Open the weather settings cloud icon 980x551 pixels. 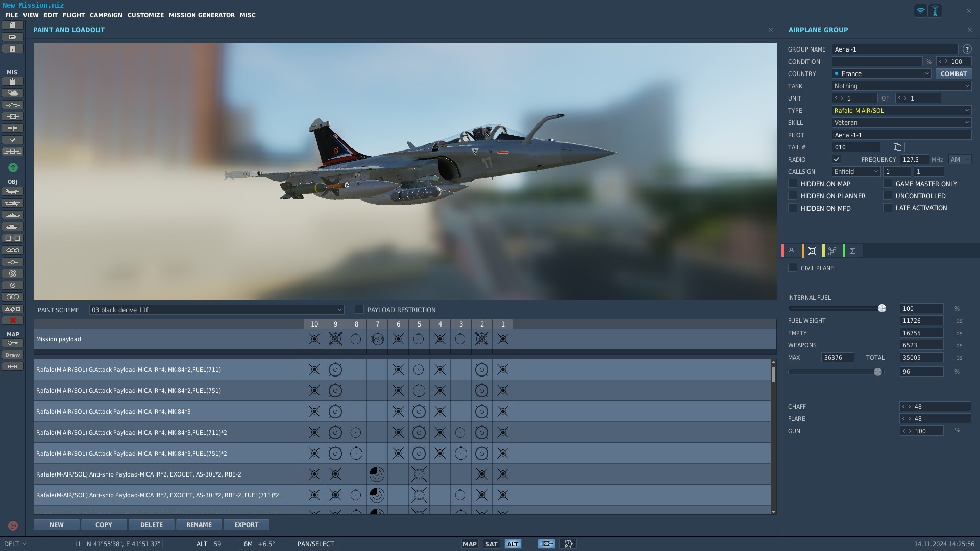13,93
